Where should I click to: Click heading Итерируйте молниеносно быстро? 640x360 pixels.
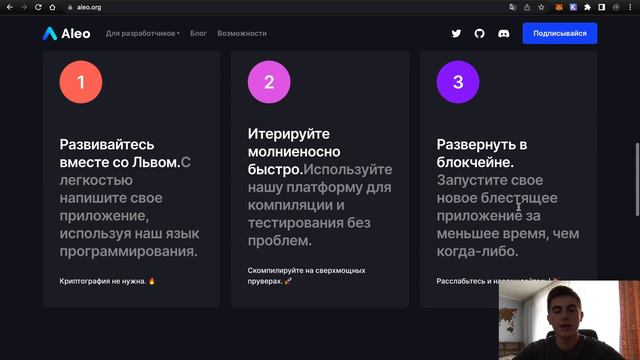click(x=294, y=151)
